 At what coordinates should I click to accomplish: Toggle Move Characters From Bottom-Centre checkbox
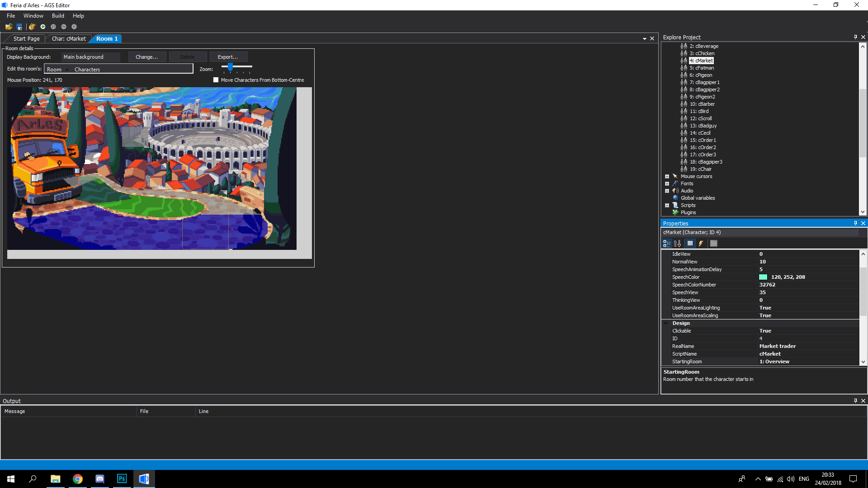pos(216,80)
